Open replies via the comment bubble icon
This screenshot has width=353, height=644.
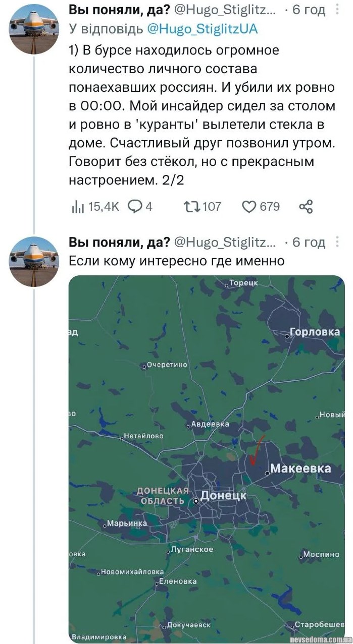click(x=135, y=206)
